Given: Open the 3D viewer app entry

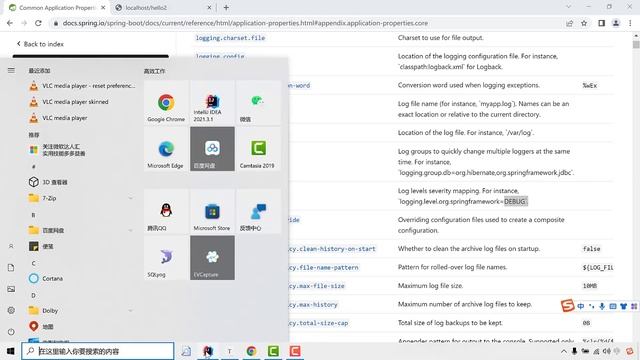Looking at the screenshot, I should [x=82, y=182].
